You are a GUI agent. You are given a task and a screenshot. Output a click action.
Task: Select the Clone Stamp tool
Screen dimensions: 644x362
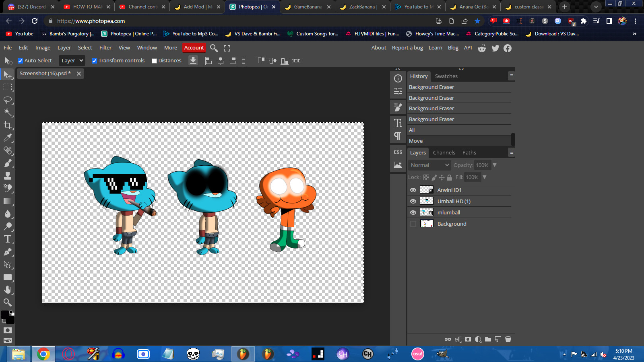tap(8, 175)
